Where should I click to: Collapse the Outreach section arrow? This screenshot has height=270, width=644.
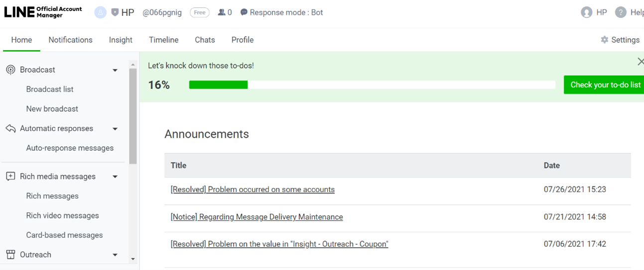[115, 255]
